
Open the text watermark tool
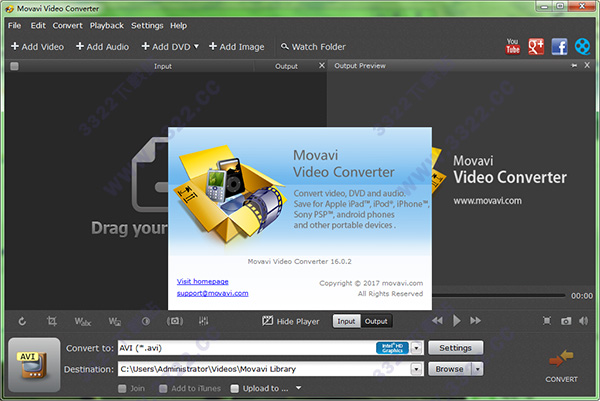tap(83, 321)
